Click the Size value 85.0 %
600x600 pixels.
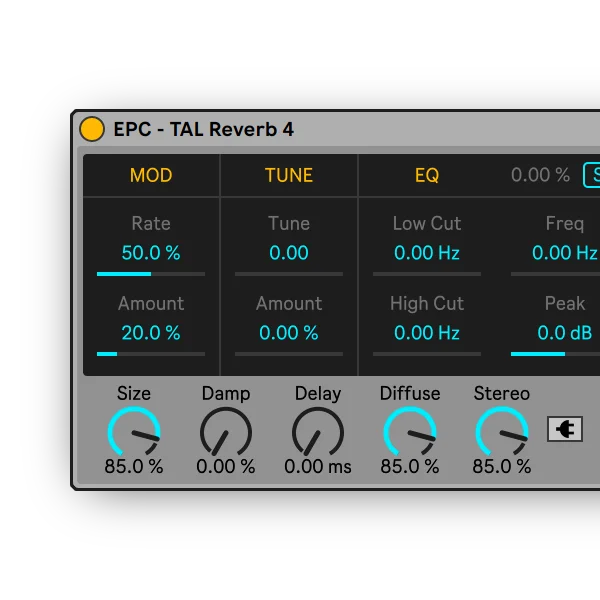click(134, 466)
